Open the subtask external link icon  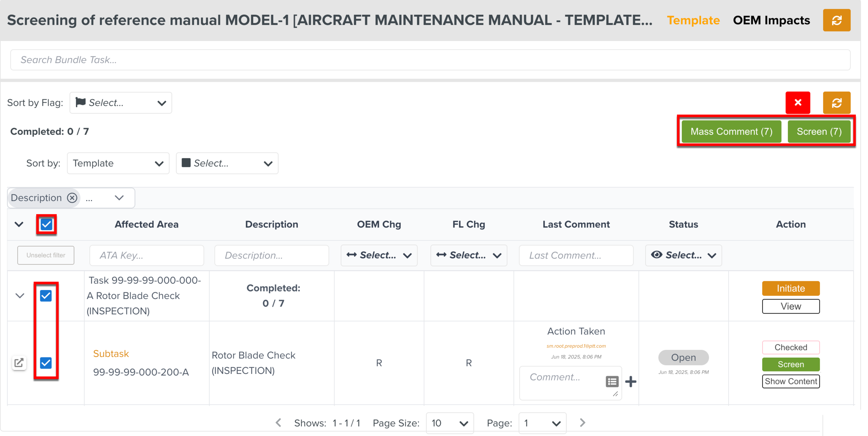point(19,363)
